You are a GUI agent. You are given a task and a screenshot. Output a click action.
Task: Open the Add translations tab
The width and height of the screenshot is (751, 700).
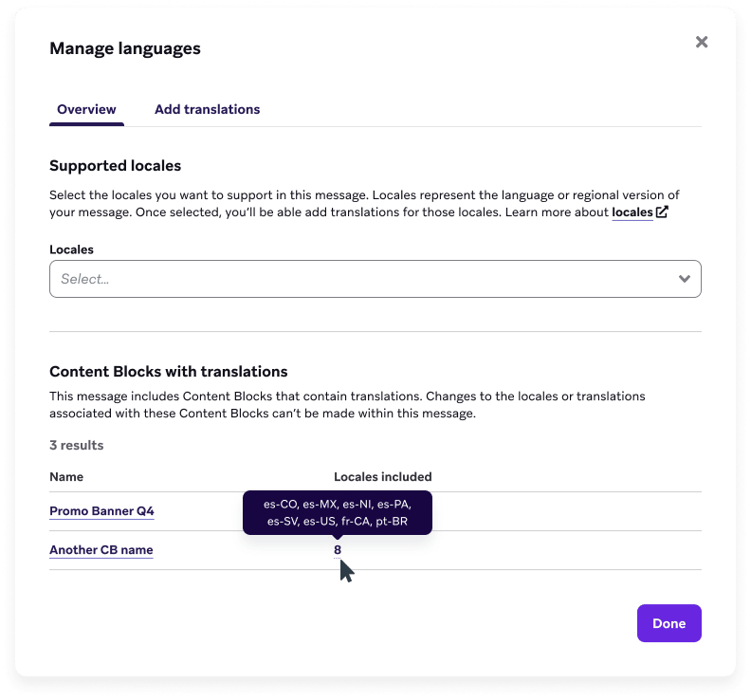[207, 109]
